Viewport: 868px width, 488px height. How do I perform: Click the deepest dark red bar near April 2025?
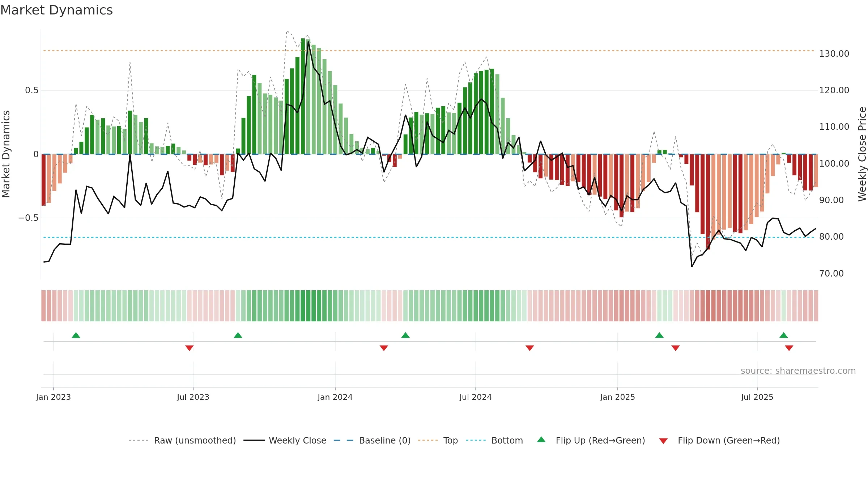click(x=708, y=202)
